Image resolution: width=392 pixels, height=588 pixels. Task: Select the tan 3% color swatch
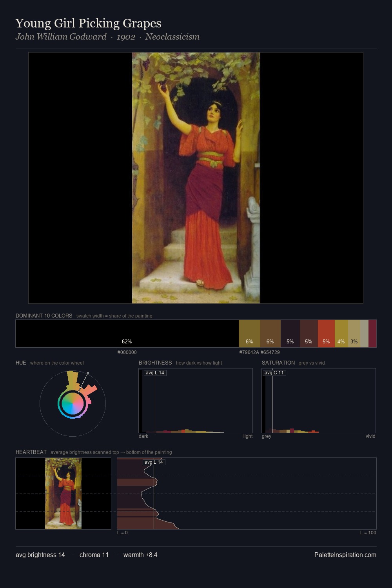[354, 334]
